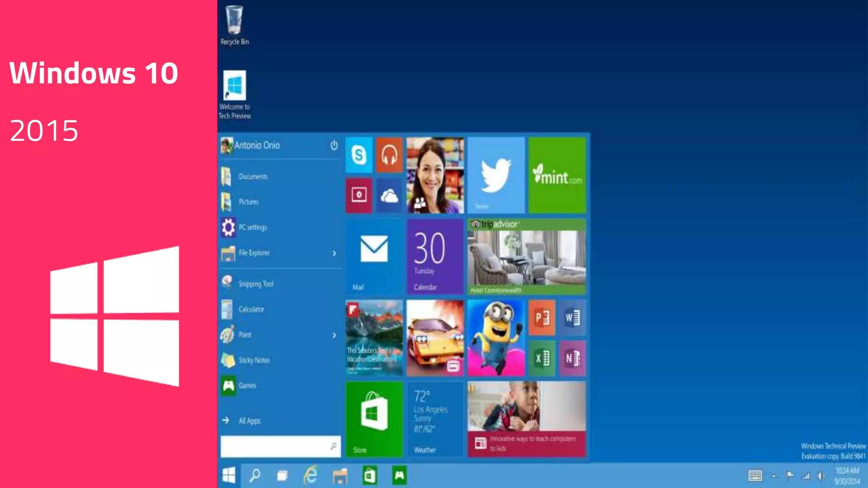The height and width of the screenshot is (488, 868).
Task: Launch the OneNote tile
Action: tap(573, 358)
